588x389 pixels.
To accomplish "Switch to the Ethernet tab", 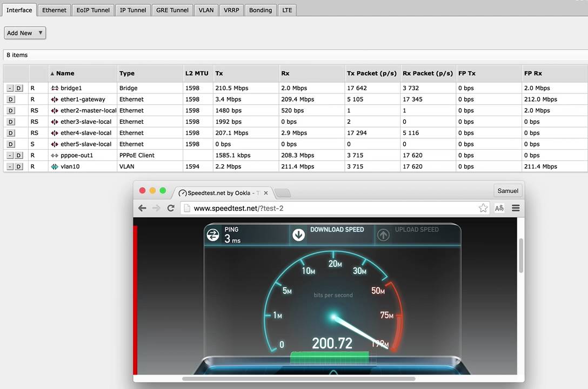I will 54,10.
